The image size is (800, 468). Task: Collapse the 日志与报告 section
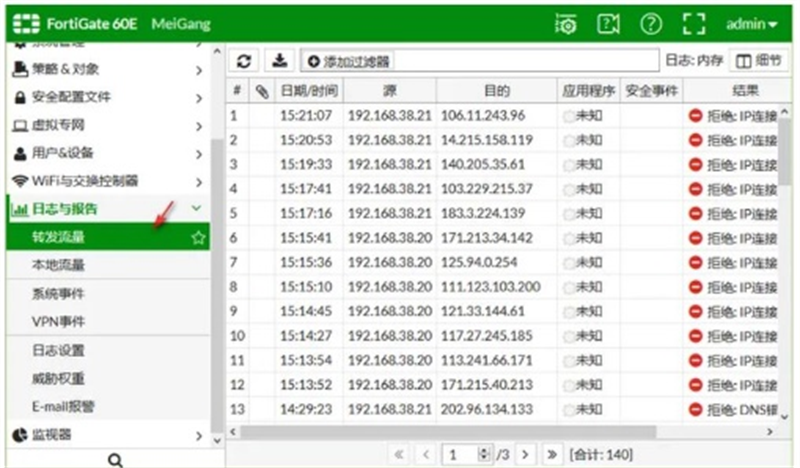pos(198,209)
